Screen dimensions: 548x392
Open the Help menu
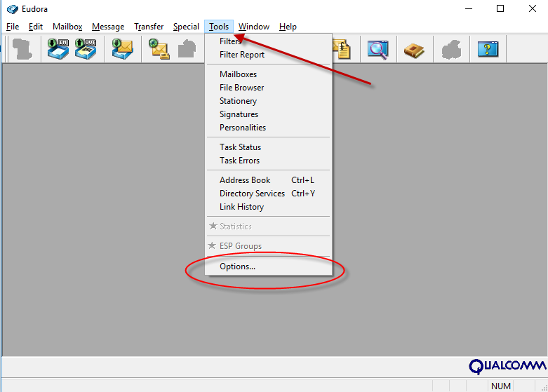[288, 27]
